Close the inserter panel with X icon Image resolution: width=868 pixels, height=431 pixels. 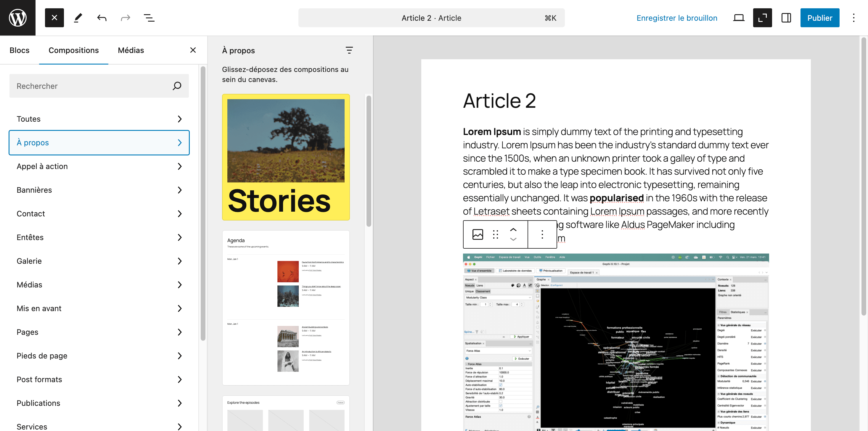click(x=193, y=50)
